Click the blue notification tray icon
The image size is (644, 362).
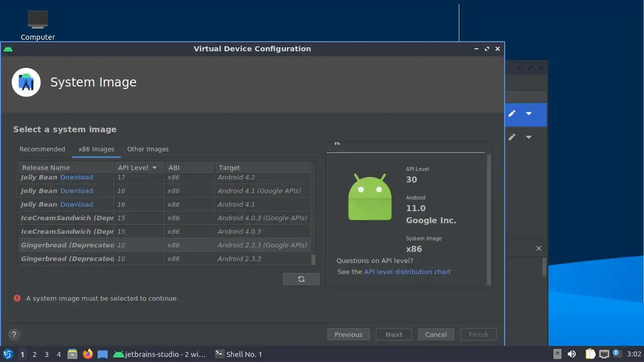[x=616, y=353]
